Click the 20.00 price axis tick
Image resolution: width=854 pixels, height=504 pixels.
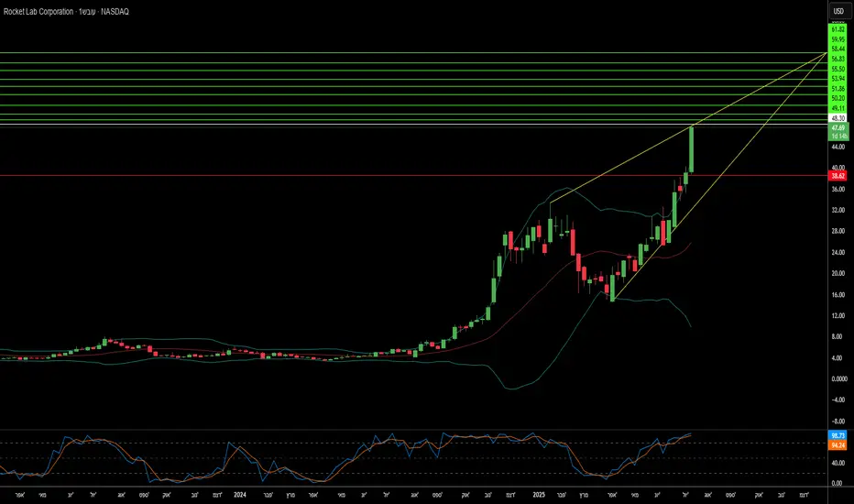pyautogui.click(x=838, y=273)
